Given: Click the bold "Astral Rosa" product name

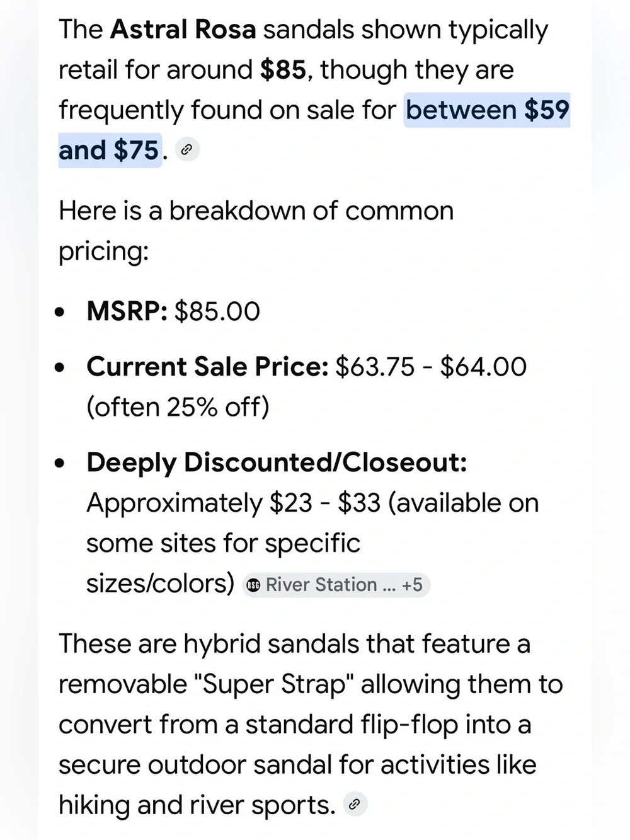Looking at the screenshot, I should [183, 30].
